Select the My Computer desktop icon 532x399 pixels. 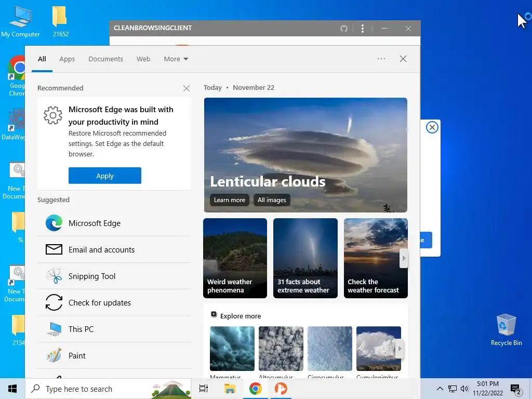(20, 21)
